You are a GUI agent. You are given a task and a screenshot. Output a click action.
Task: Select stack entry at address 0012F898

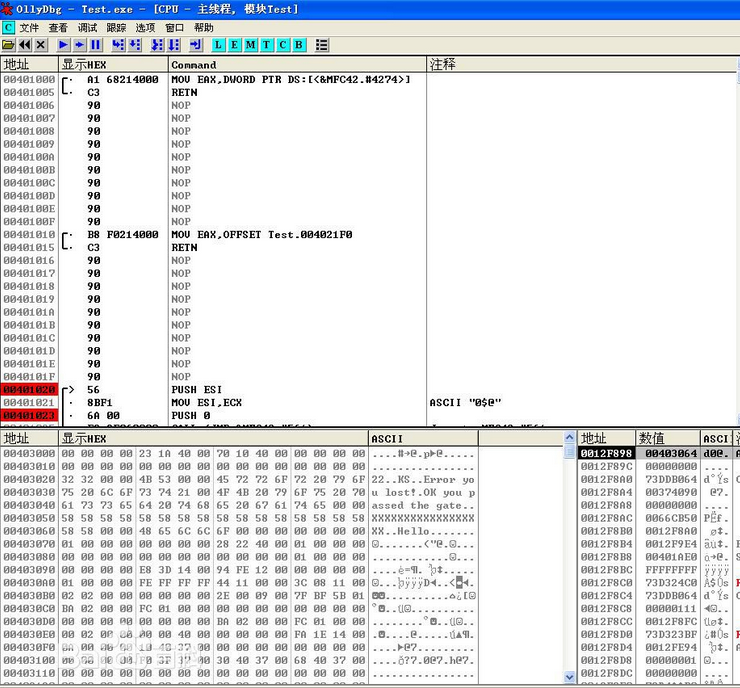pyautogui.click(x=606, y=454)
